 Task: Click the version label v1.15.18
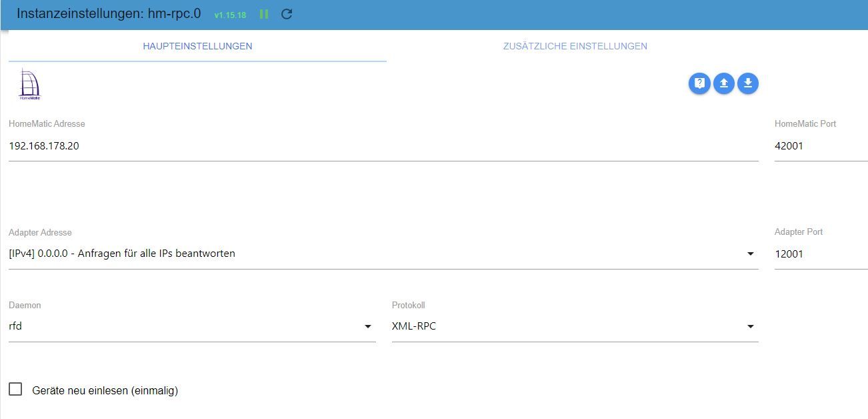point(230,15)
